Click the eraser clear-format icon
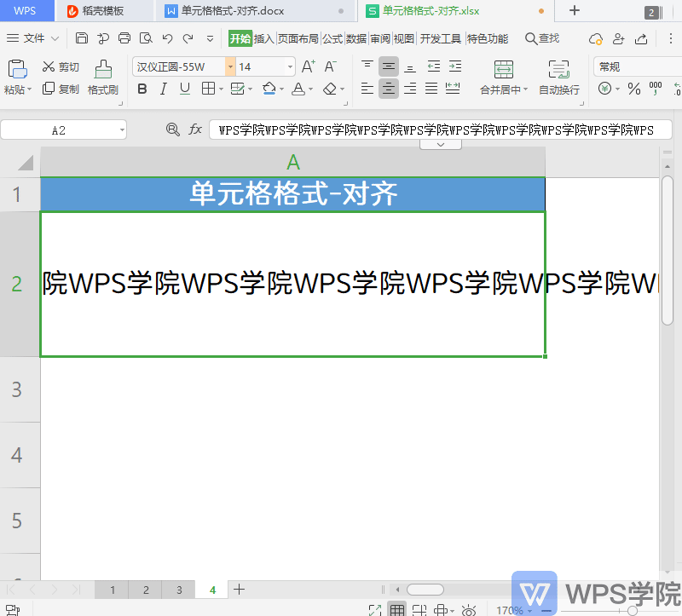Image resolution: width=682 pixels, height=616 pixels. pos(330,89)
